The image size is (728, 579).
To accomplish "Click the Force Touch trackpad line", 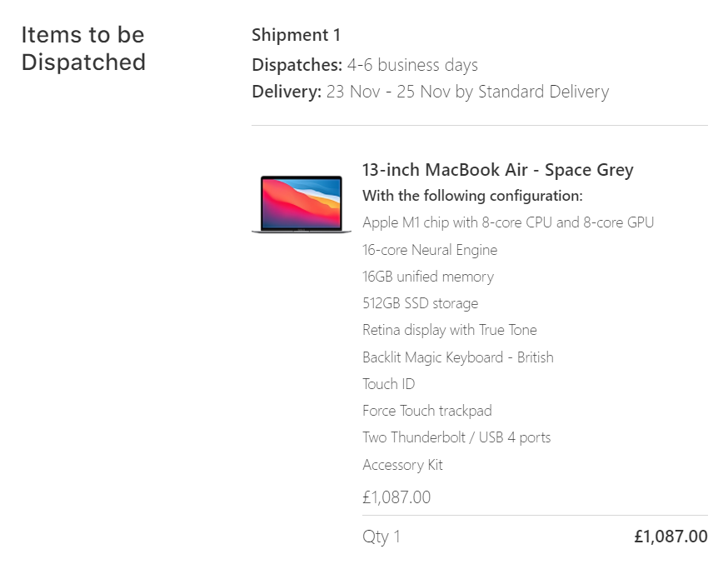I will pos(427,411).
